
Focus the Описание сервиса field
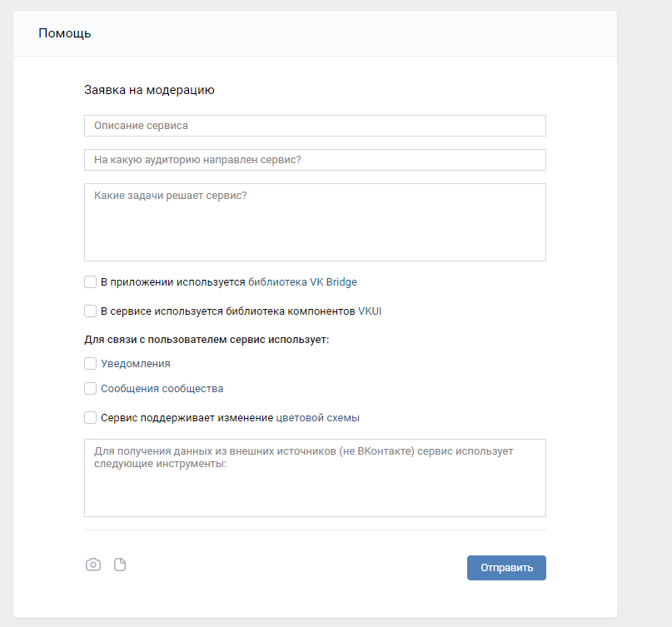point(315,126)
